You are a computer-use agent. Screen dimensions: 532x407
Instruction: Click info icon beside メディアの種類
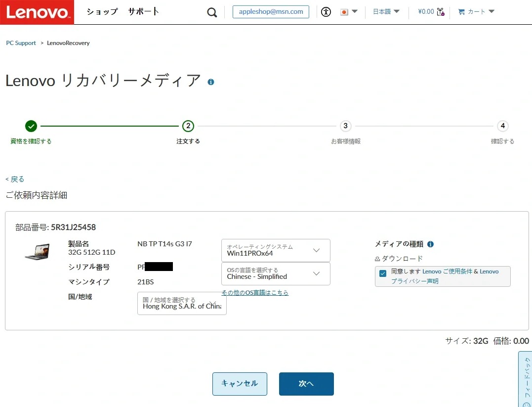(430, 244)
